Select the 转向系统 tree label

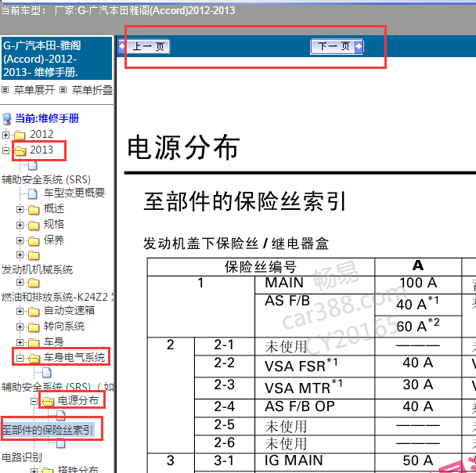64,327
